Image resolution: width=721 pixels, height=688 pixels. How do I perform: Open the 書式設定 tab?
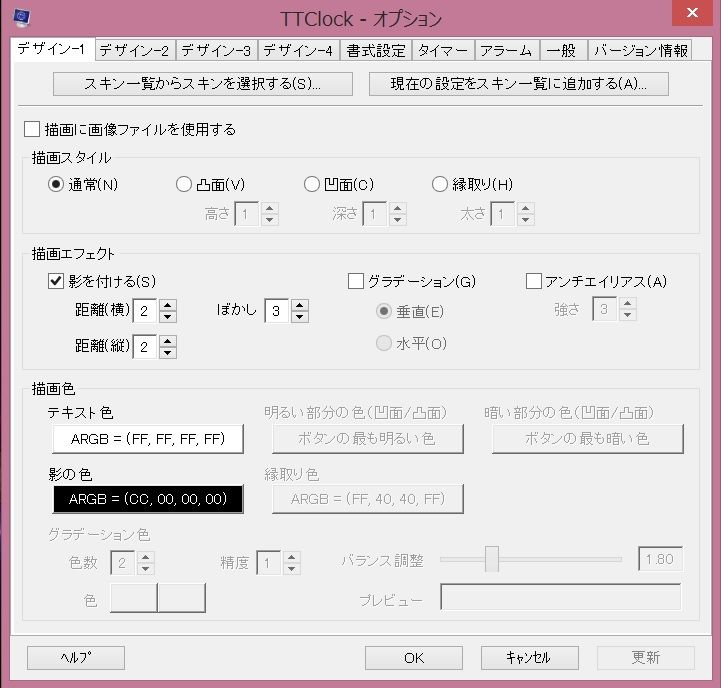click(x=376, y=50)
